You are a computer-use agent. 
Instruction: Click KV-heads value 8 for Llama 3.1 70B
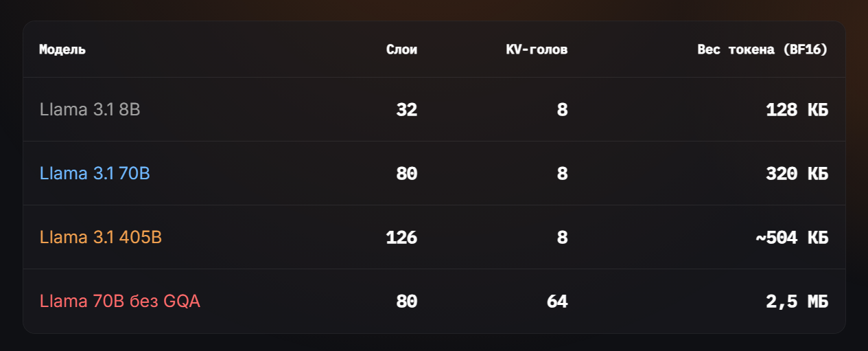[x=563, y=173]
